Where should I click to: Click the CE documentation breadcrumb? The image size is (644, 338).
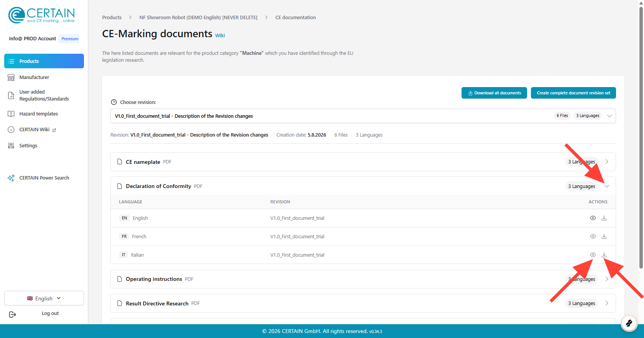[x=296, y=18]
